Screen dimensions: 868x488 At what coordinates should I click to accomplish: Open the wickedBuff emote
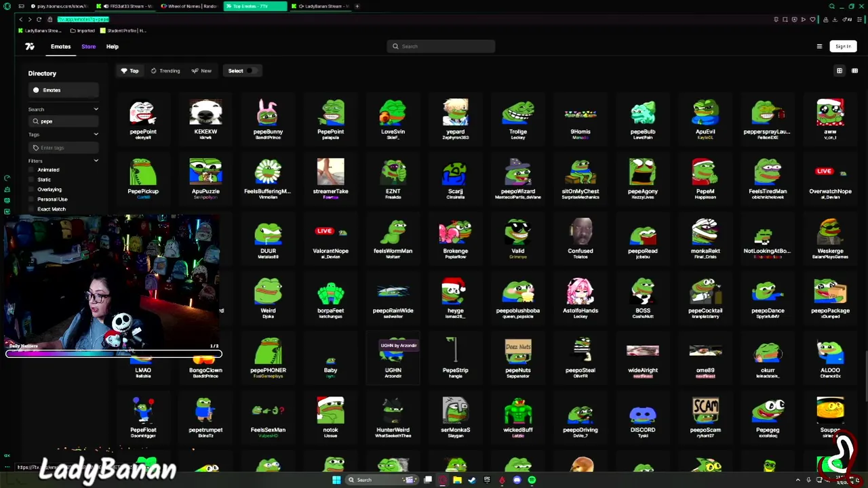click(518, 418)
